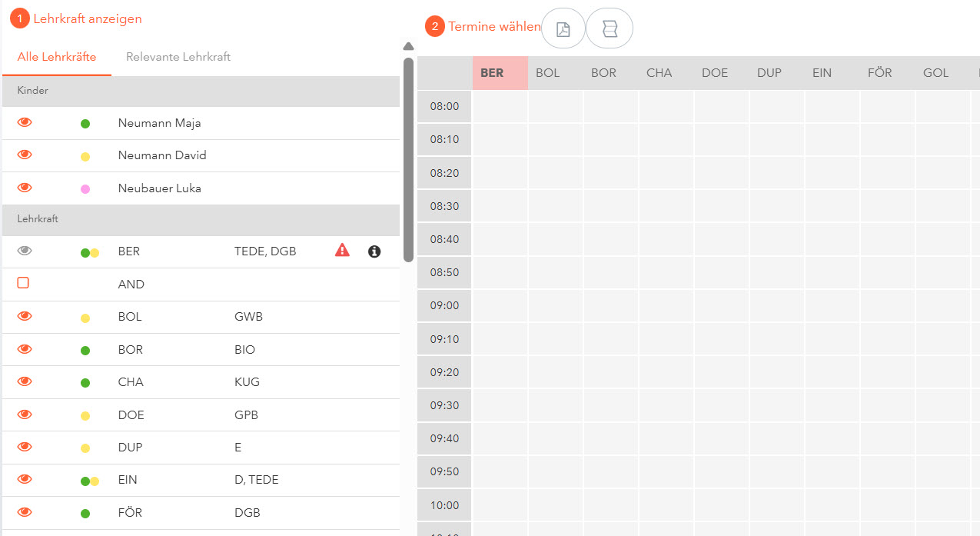Click the DUP column header in schedule
This screenshot has width=980, height=536.
(769, 73)
